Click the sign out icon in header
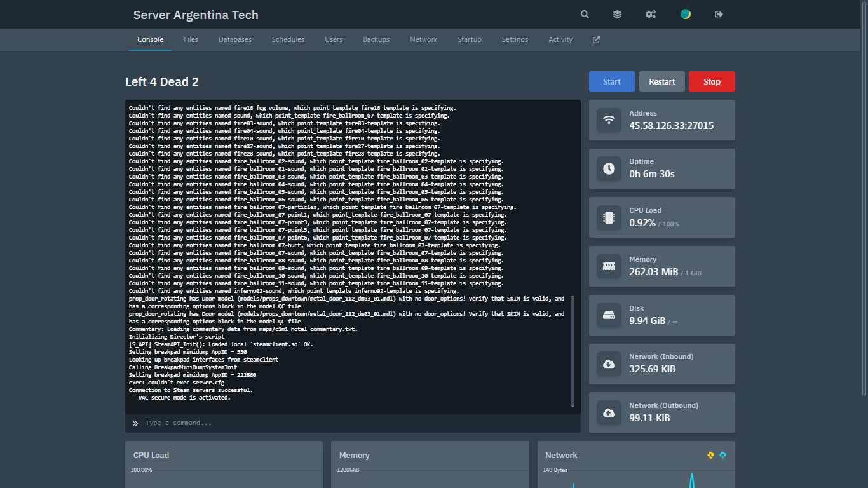Image resolution: width=868 pixels, height=488 pixels. 719,15
